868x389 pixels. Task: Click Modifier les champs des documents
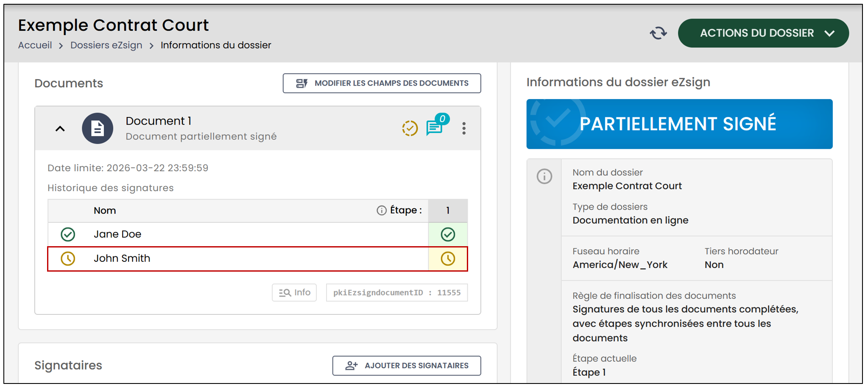pyautogui.click(x=382, y=83)
